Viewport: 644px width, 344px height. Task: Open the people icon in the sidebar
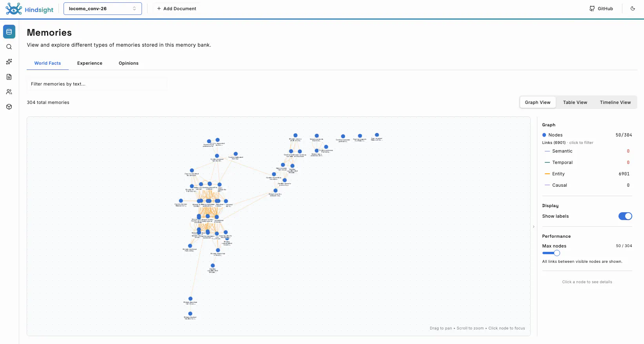tap(9, 92)
